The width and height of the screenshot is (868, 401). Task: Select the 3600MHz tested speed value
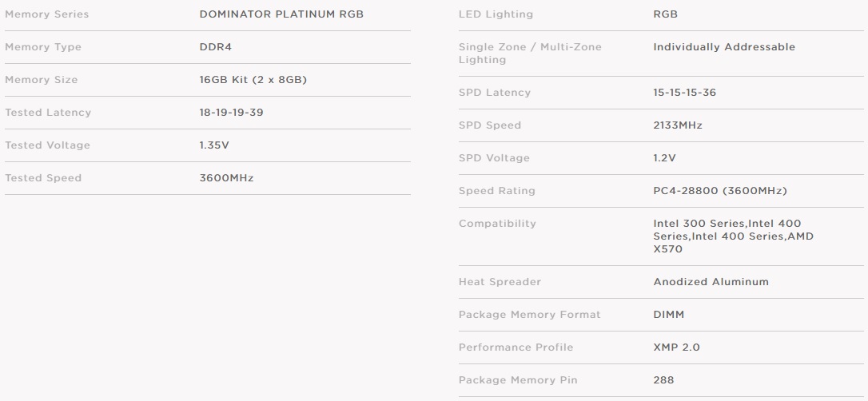pos(226,177)
